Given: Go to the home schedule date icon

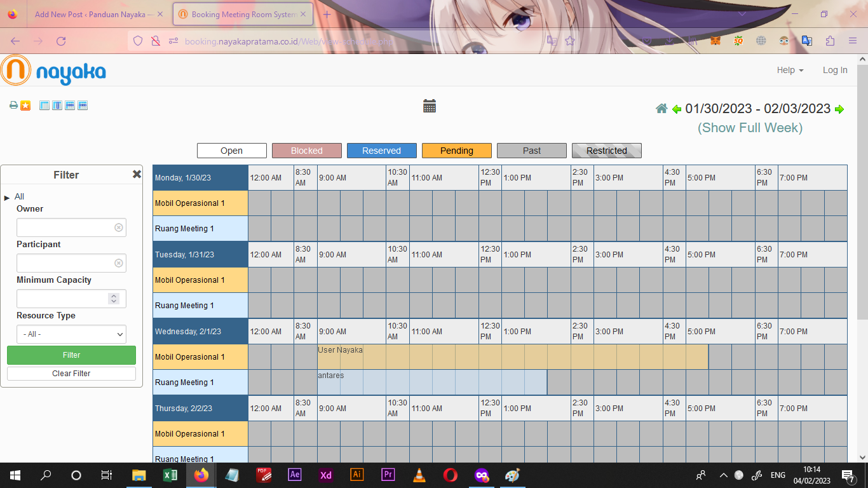Looking at the screenshot, I should (x=661, y=109).
